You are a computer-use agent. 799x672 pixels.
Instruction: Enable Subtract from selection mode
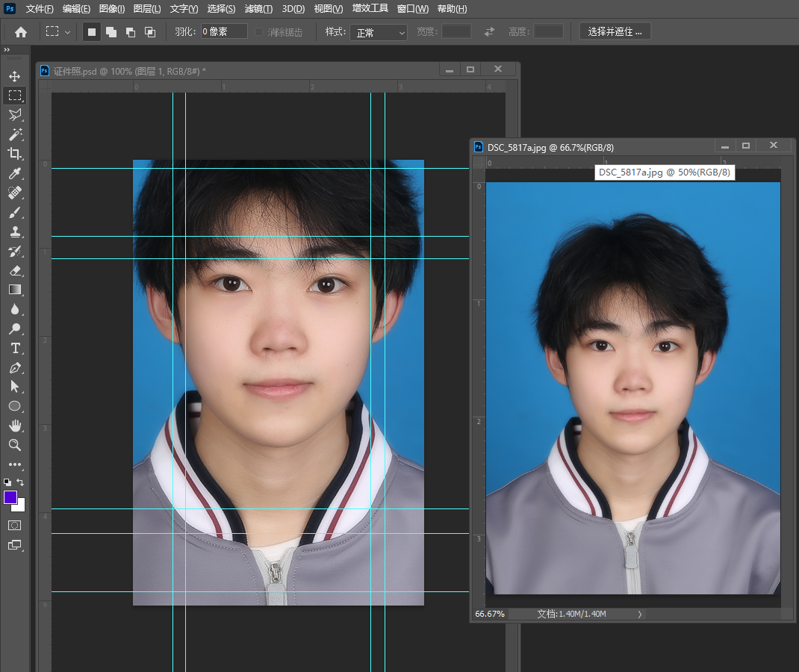[130, 32]
